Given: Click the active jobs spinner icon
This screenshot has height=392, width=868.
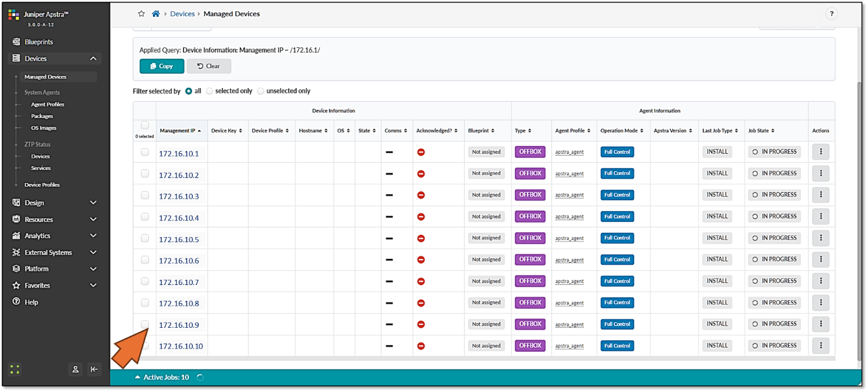Looking at the screenshot, I should tap(200, 377).
